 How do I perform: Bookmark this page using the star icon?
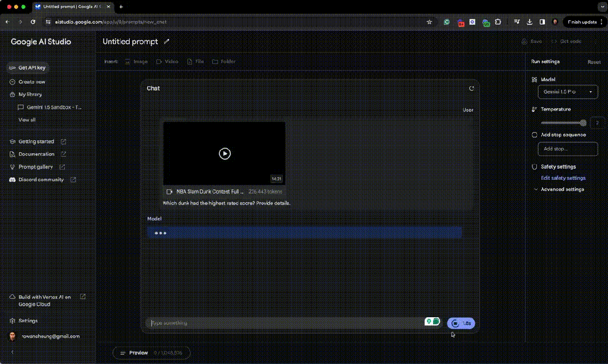click(x=429, y=22)
